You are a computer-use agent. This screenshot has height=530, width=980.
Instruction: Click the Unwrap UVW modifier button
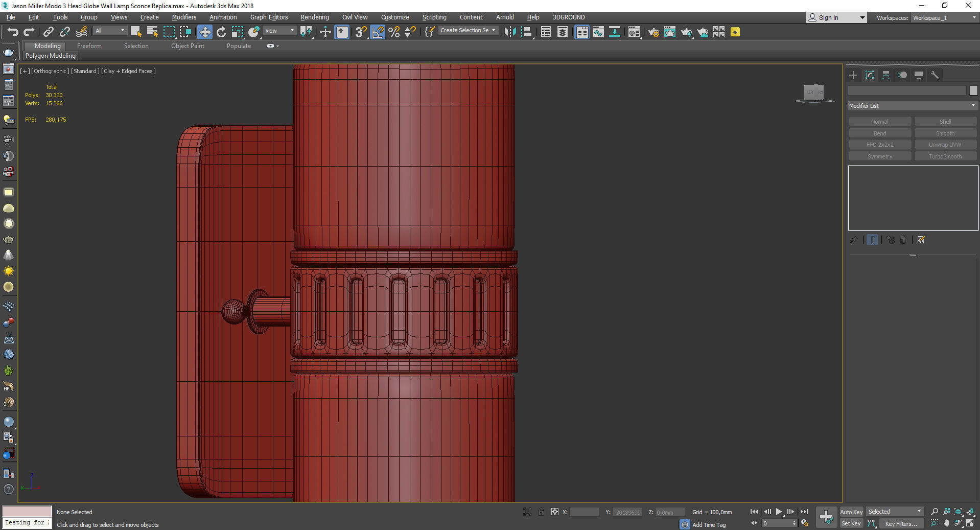pos(945,145)
